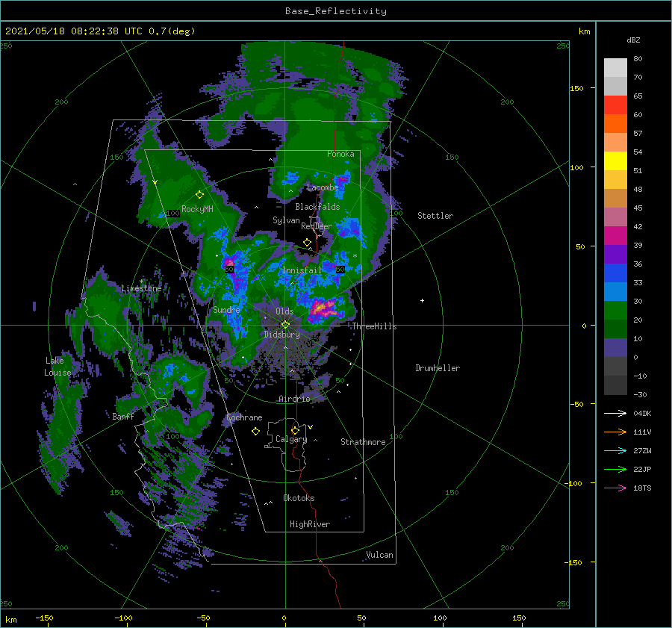This screenshot has width=672, height=628.
Task: Click the Olds label
Action: coord(284,311)
